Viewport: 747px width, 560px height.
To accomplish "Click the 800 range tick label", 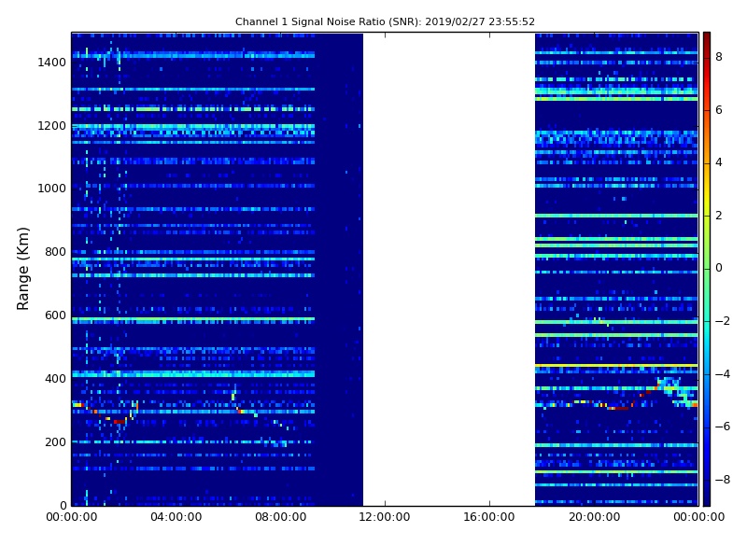I will [55, 252].
